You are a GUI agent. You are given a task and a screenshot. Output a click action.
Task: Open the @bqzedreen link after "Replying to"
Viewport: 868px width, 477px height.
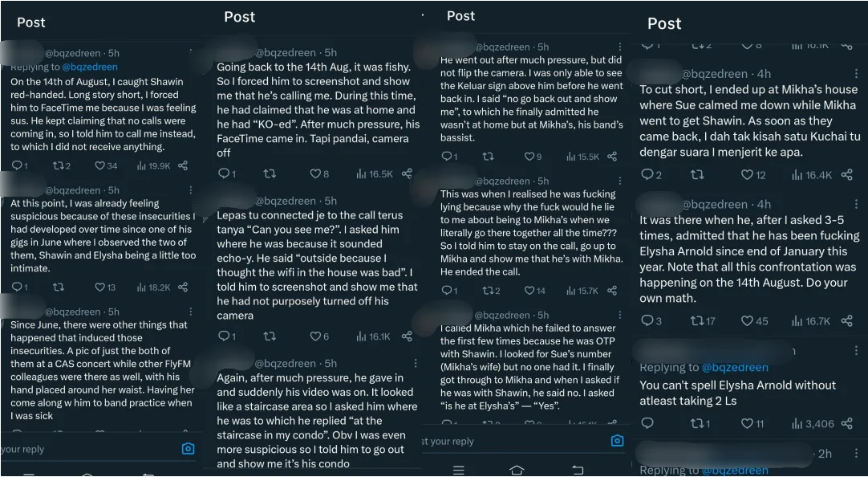click(x=90, y=67)
